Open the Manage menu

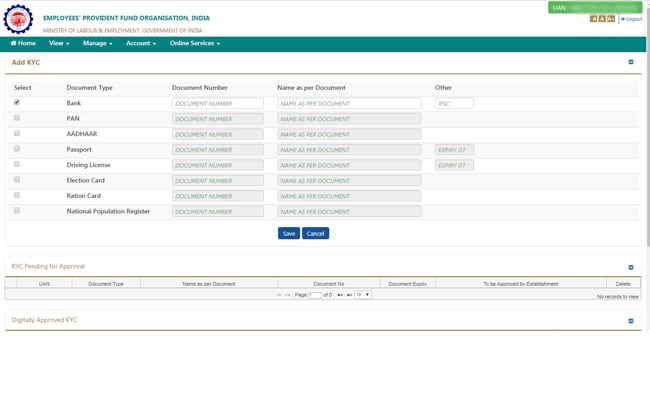click(x=97, y=44)
